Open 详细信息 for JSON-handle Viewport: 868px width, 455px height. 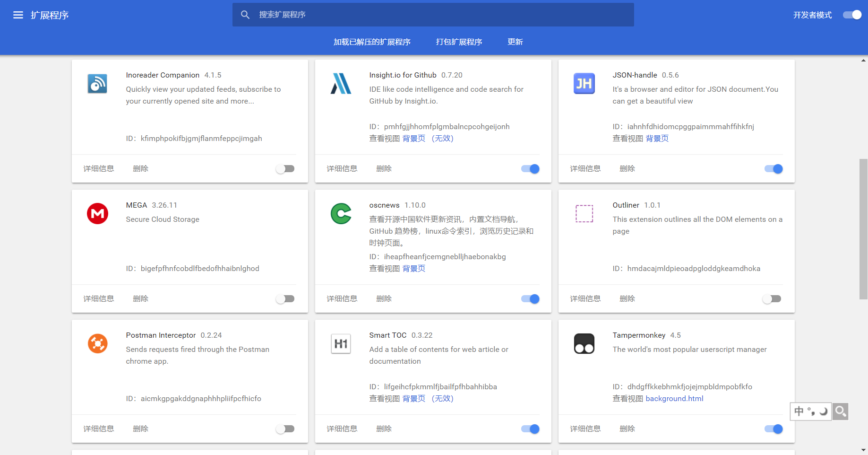585,169
